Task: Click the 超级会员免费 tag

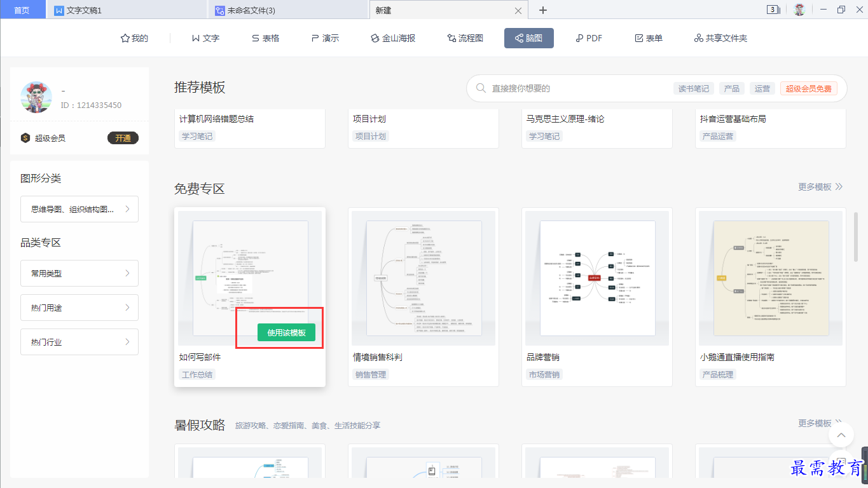Action: click(809, 88)
